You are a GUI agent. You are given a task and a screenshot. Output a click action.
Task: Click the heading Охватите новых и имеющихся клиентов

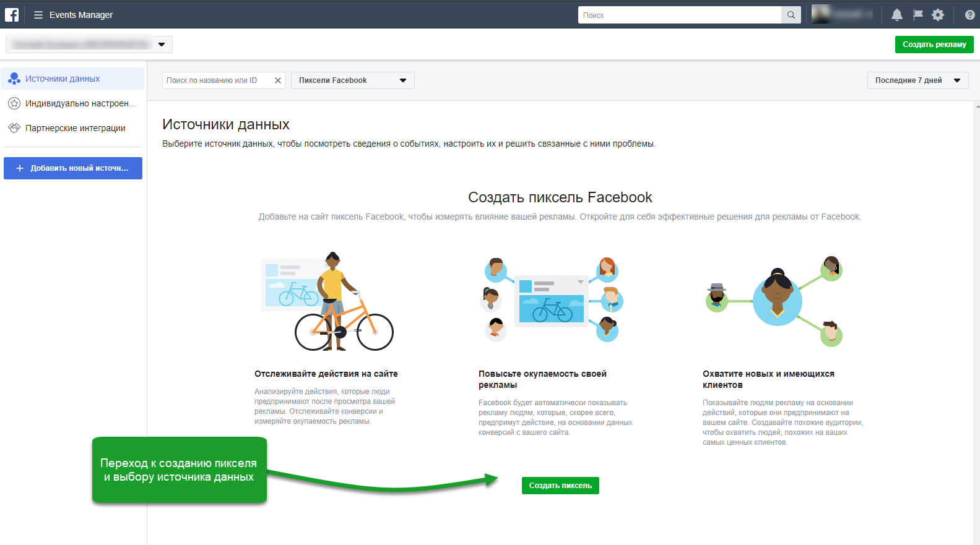point(768,379)
